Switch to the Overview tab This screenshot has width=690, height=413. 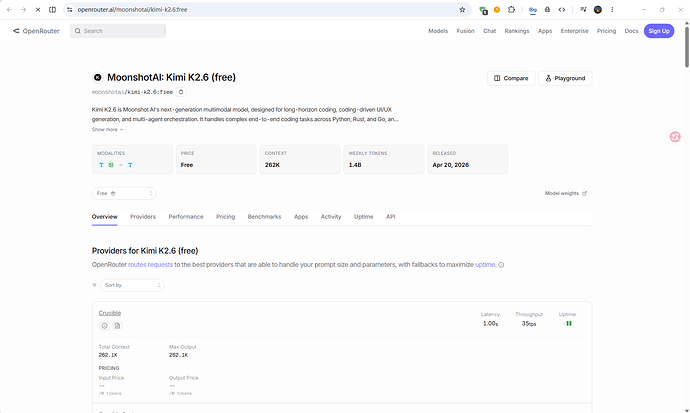pos(104,217)
